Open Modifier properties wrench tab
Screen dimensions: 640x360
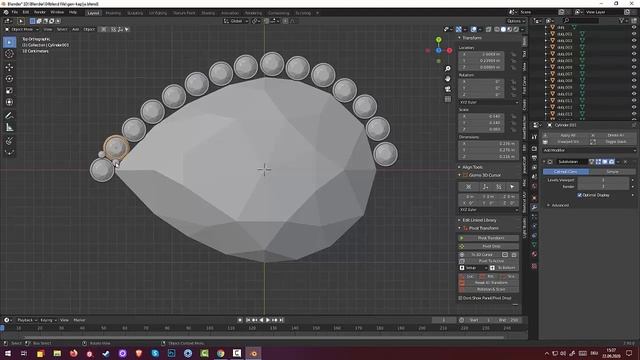pos(534,207)
